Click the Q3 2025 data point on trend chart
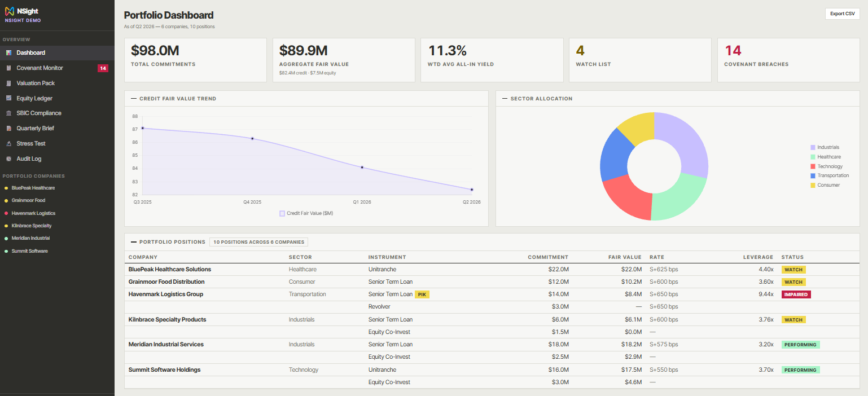 [142, 128]
